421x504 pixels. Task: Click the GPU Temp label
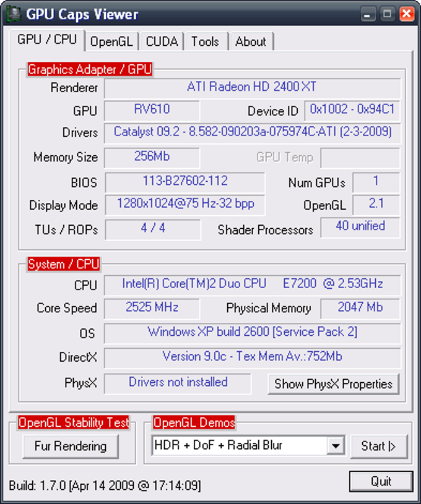tap(285, 158)
